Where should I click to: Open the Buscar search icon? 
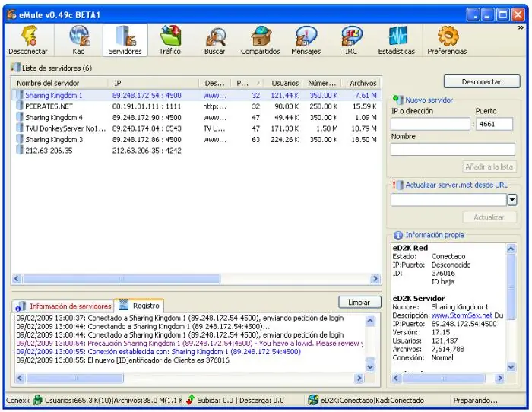tap(215, 40)
